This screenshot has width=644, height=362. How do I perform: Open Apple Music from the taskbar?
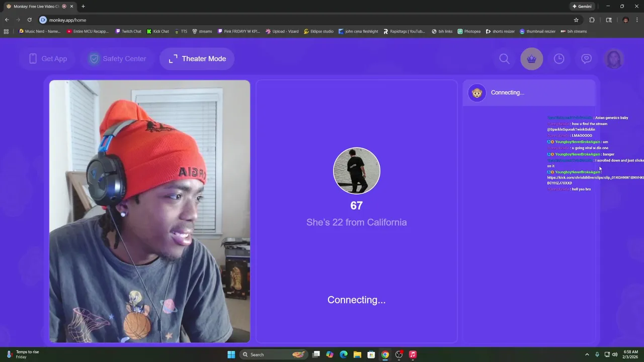point(413,354)
